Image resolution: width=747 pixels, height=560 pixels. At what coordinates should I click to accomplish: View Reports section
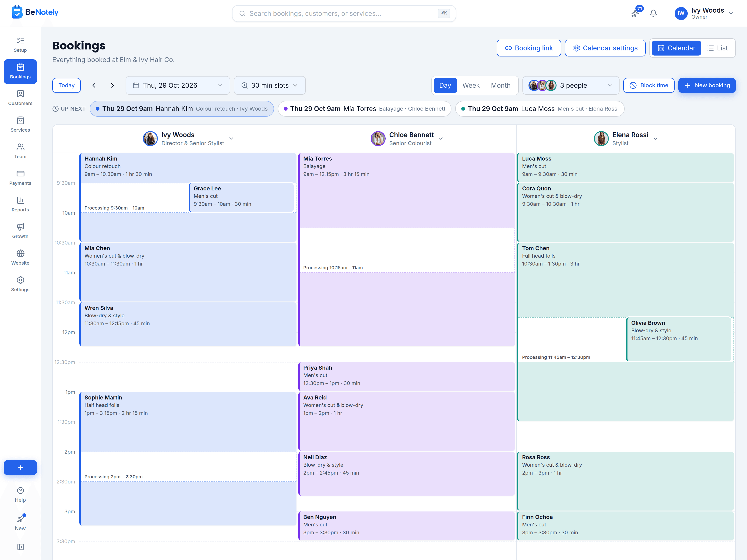click(x=20, y=205)
